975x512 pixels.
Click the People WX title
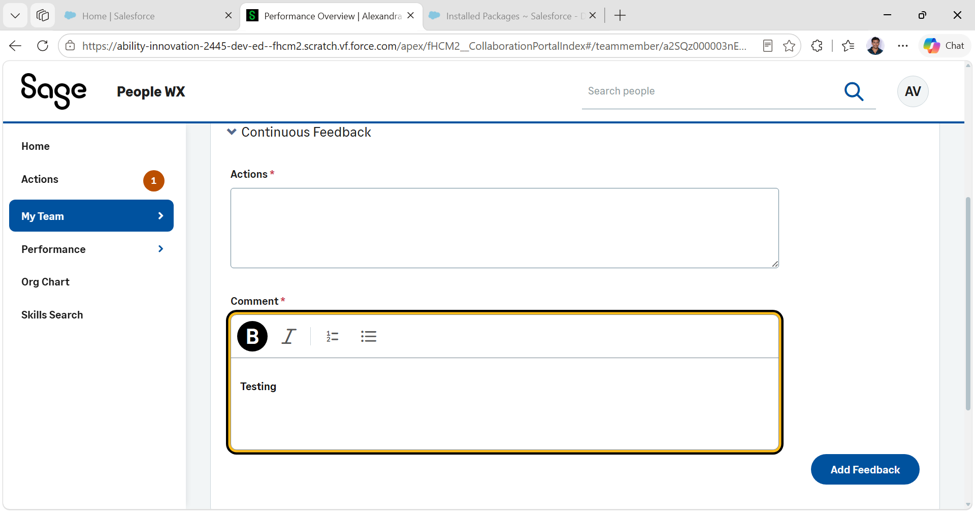(x=151, y=91)
